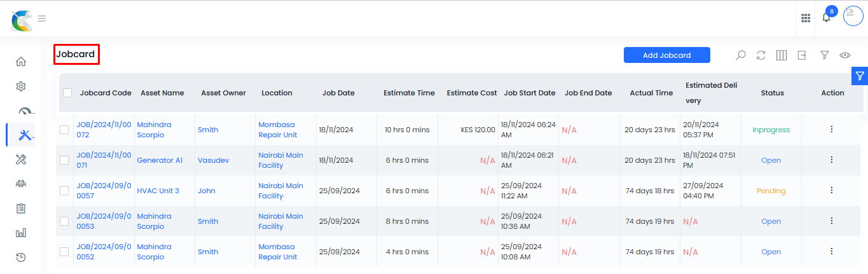Open the Home icon in sidebar
The height and width of the screenshot is (274, 868).
point(21,62)
